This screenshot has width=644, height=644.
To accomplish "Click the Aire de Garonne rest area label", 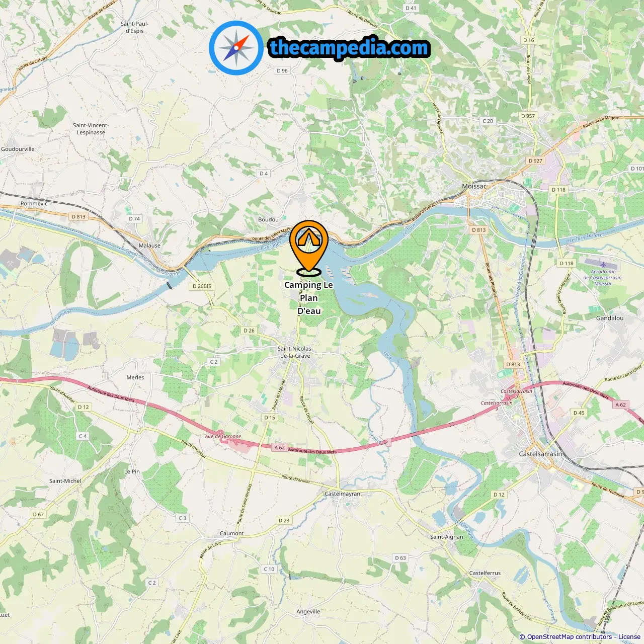I will coord(223,436).
